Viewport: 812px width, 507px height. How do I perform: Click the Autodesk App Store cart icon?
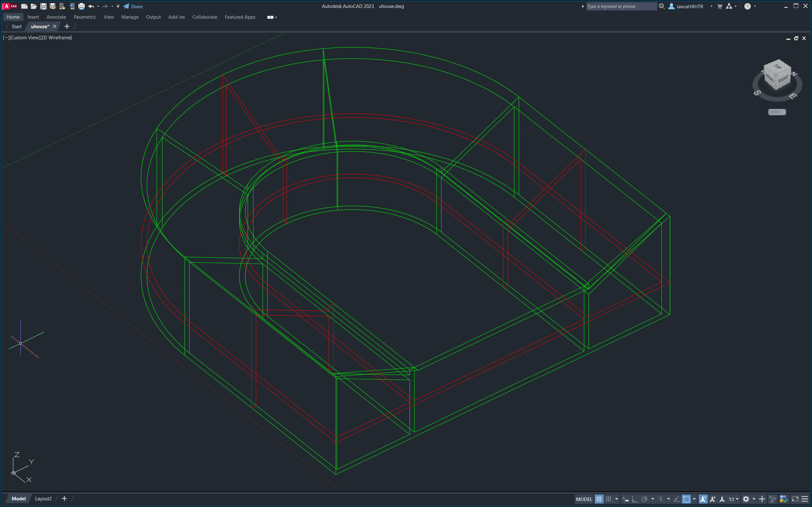719,6
